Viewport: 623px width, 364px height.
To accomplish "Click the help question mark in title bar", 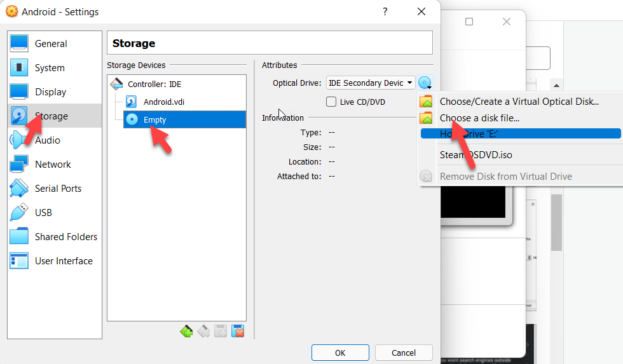I will (385, 11).
